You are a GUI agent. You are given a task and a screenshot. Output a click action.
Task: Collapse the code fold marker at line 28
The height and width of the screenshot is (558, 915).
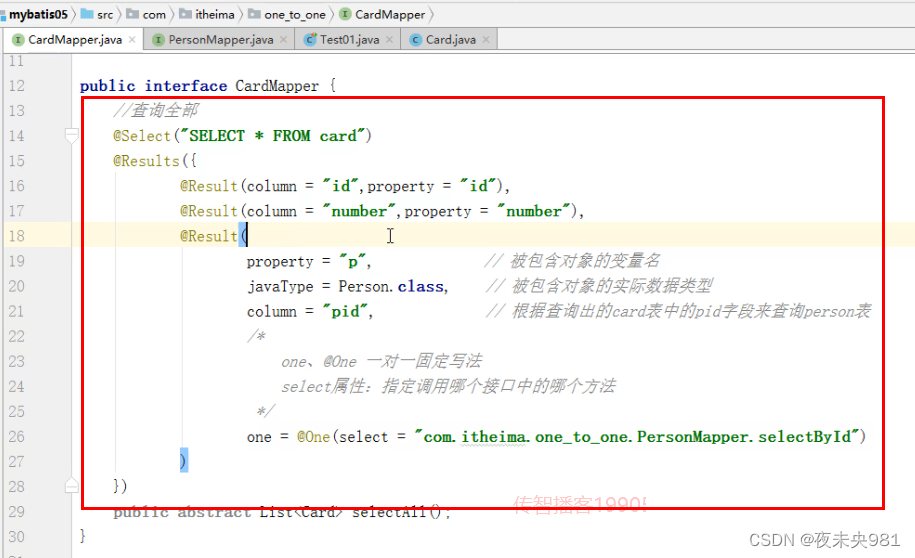coord(71,485)
